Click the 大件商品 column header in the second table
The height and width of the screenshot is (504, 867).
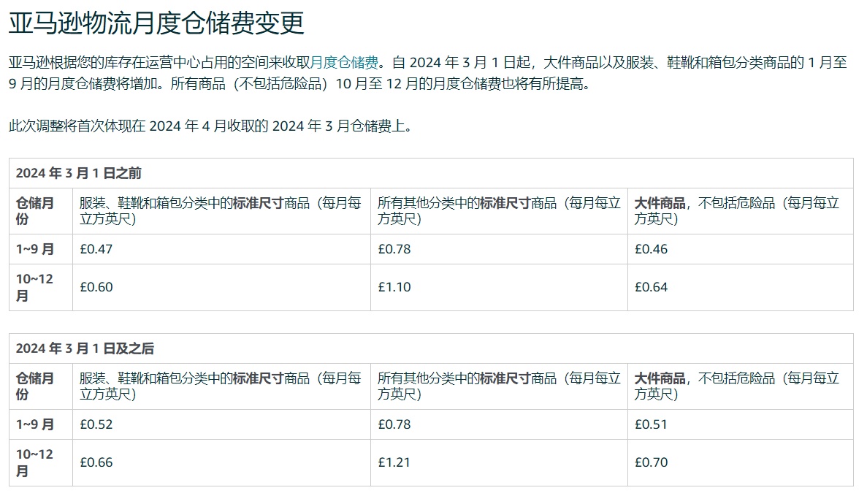click(660, 378)
